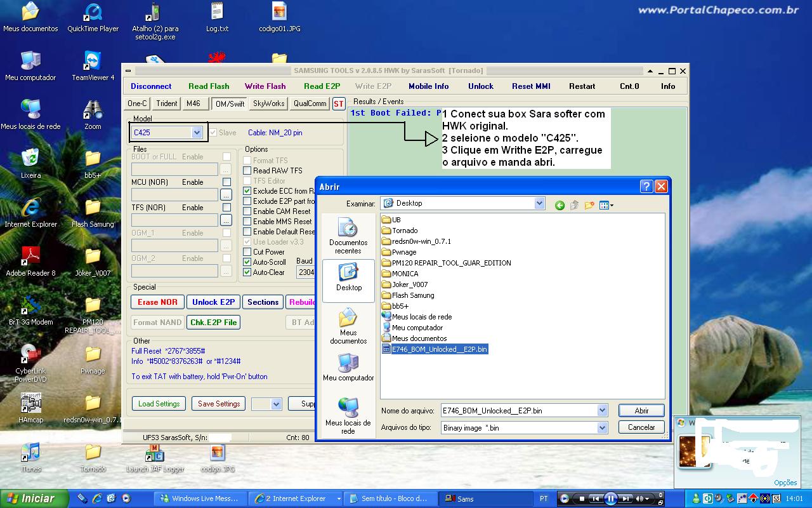Viewport: 812px width, 508px height.
Task: Click the Chk.E2P File button
Action: (214, 323)
